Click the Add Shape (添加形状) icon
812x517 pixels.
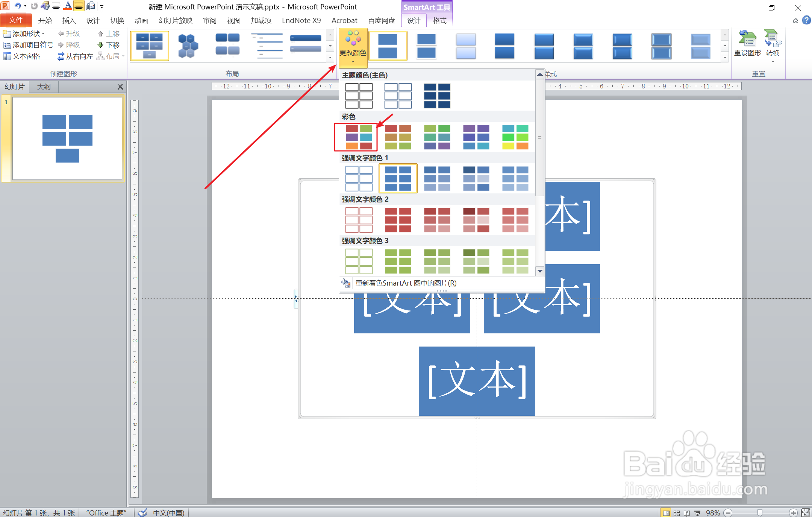coord(7,34)
